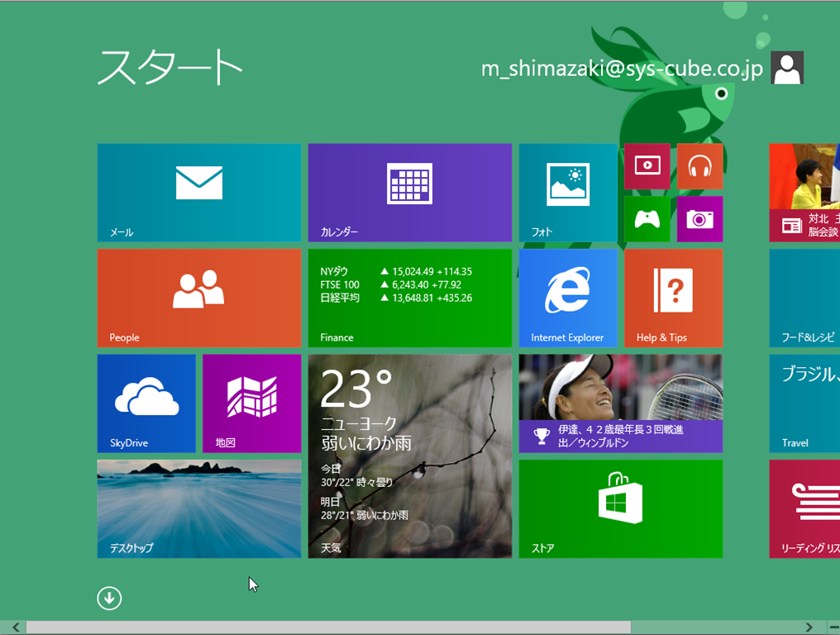This screenshot has width=840, height=635.
Task: Open the フード&レシピ tile
Action: 804,298
